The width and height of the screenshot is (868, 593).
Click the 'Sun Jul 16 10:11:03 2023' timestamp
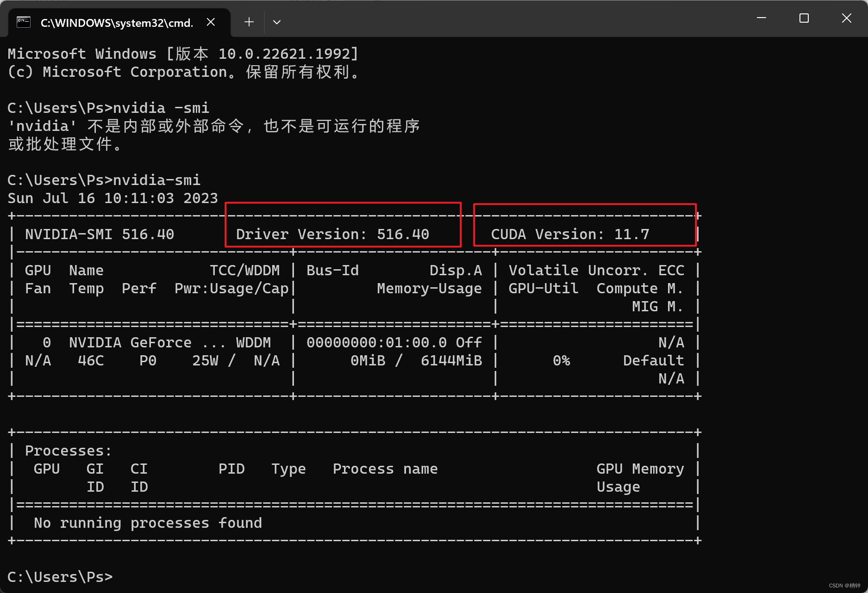click(x=113, y=198)
